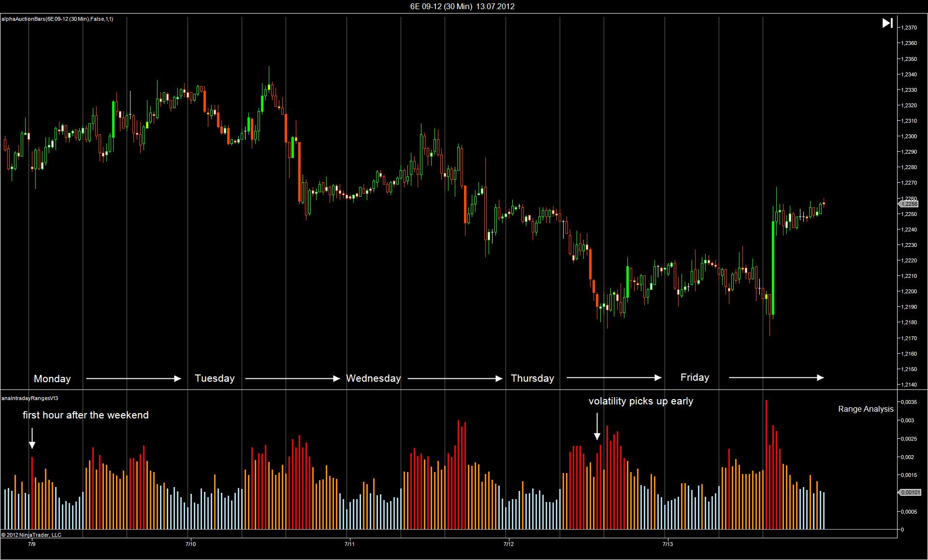Click the 0,0035 range axis label
The image size is (928, 560).
(x=909, y=402)
